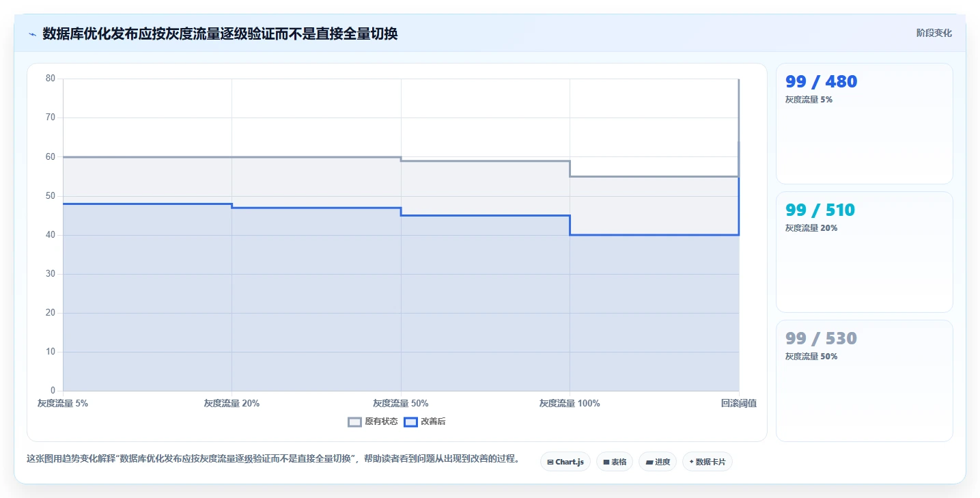Select the 99 / 480 data card
This screenshot has width=980, height=498.
864,124
